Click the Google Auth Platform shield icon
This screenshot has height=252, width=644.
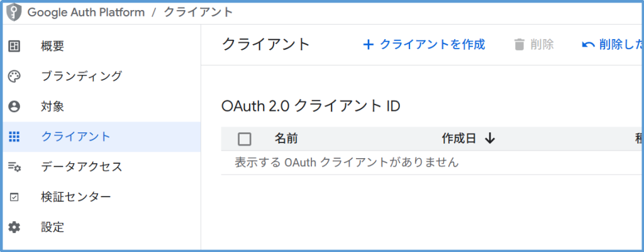(x=14, y=12)
